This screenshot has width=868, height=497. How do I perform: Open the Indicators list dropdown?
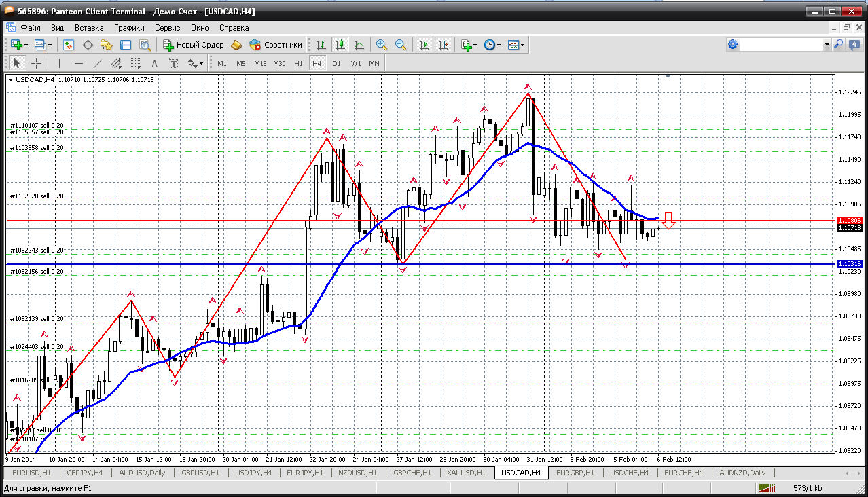(x=469, y=45)
